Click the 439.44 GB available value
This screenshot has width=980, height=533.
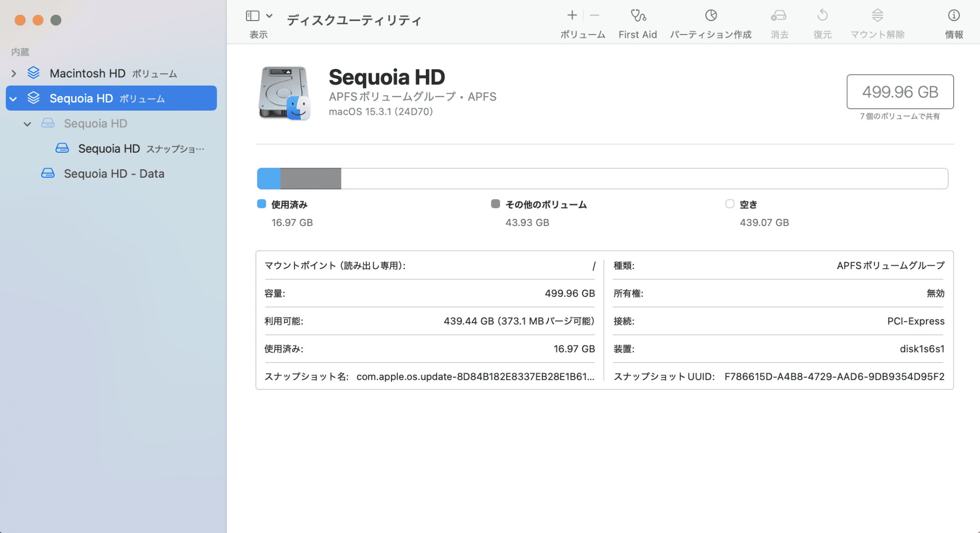coord(519,321)
